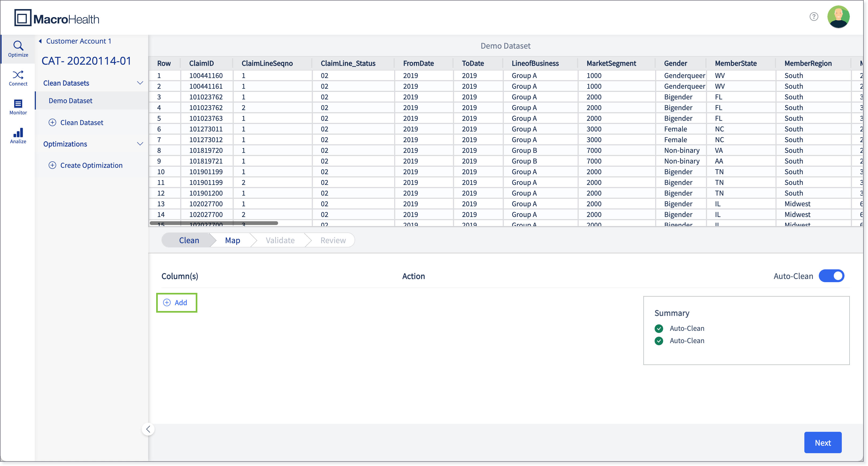Click the Demo Dataset table title
The image size is (868, 466).
pyautogui.click(x=505, y=46)
